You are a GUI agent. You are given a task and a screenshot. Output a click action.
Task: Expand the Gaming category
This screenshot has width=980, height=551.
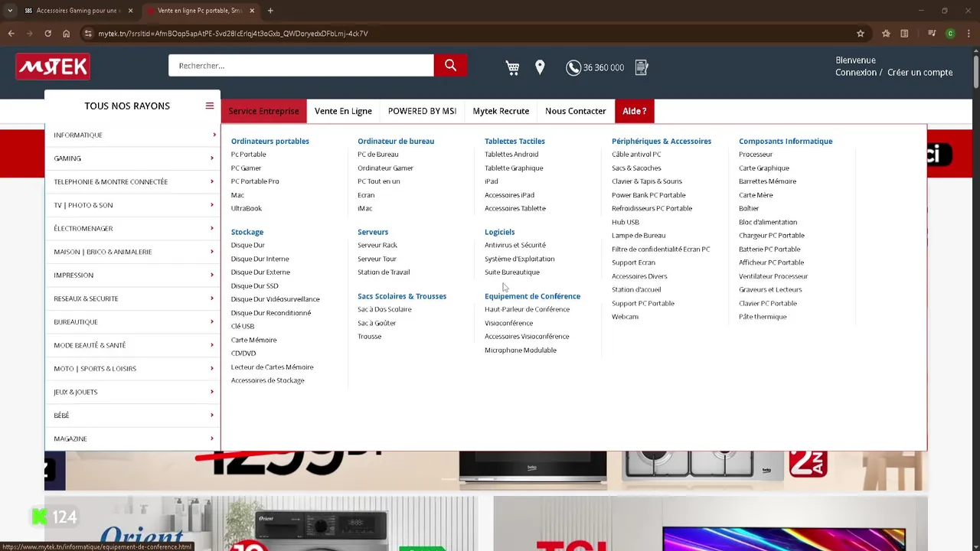132,158
